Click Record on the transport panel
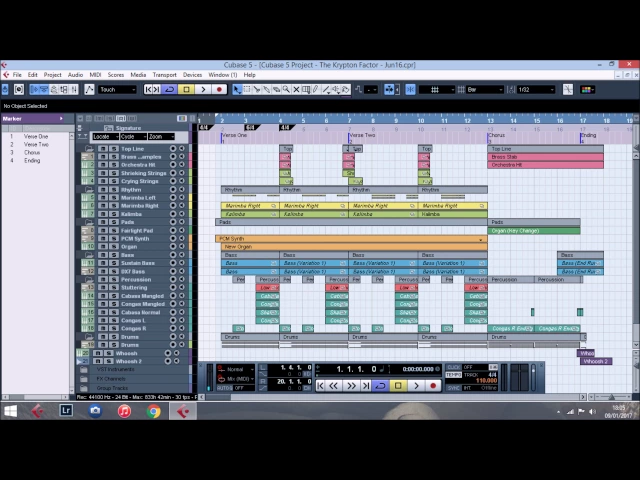 pos(433,385)
